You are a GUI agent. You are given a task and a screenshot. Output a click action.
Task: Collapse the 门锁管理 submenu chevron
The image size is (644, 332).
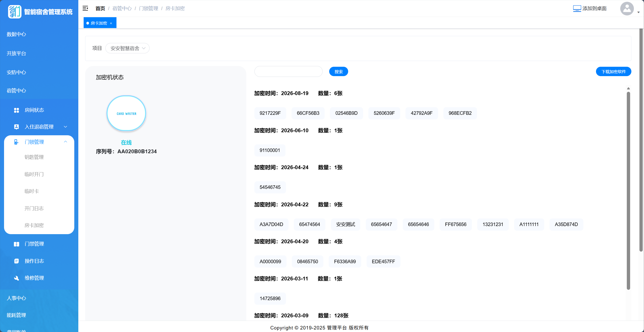coord(65,142)
